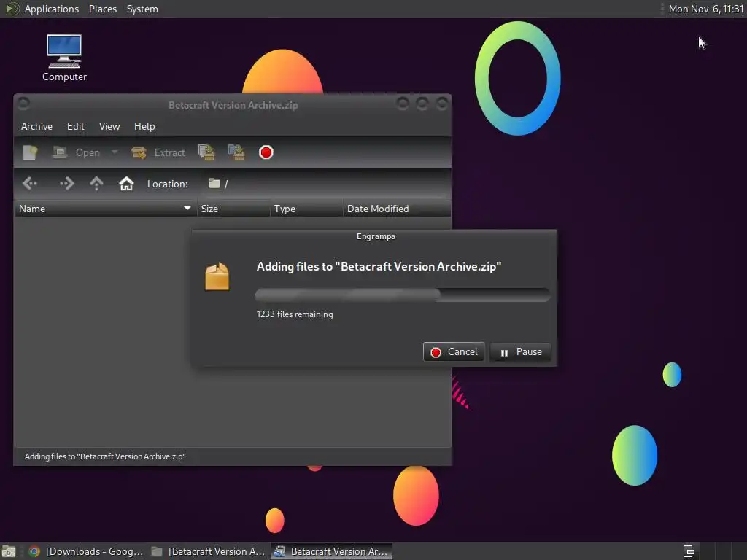The height and width of the screenshot is (560, 747).
Task: Cancel adding files to the archive
Action: tap(454, 352)
